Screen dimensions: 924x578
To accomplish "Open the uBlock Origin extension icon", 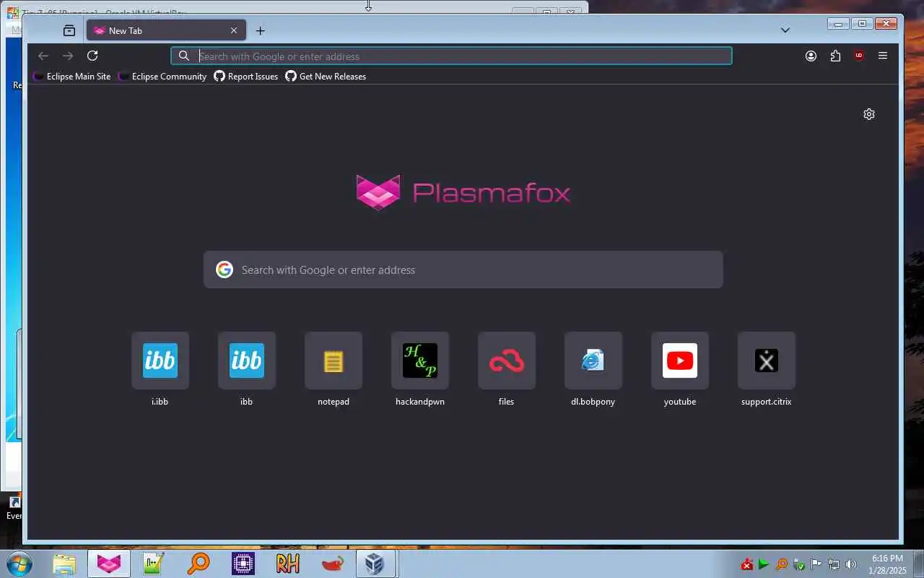I will (x=859, y=56).
